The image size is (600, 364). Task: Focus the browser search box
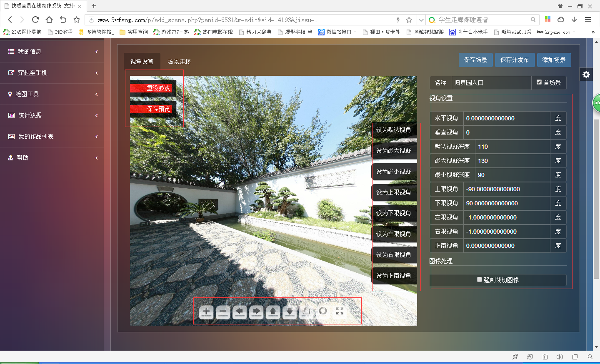pyautogui.click(x=483, y=20)
